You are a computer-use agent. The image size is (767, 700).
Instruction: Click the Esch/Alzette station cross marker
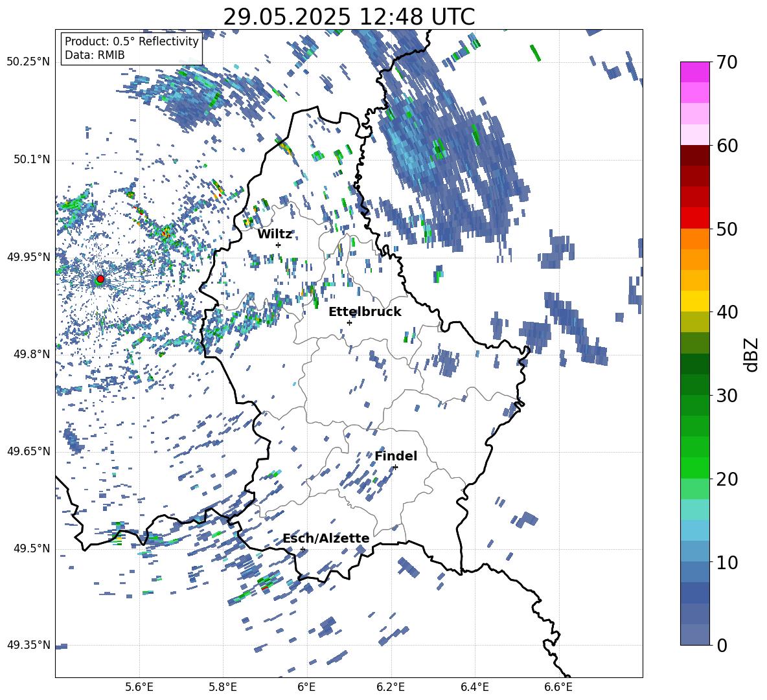pos(303,549)
